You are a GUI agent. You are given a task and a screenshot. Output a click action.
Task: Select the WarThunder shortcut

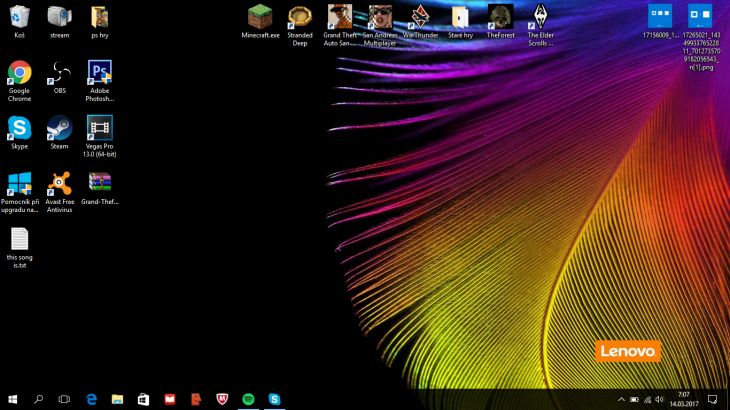[420, 17]
